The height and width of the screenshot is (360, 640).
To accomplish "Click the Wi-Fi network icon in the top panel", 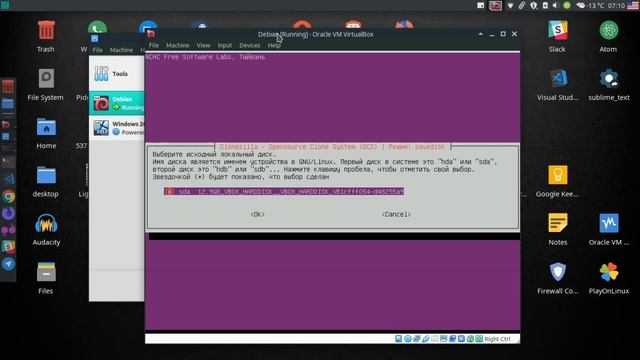I will pos(511,5).
